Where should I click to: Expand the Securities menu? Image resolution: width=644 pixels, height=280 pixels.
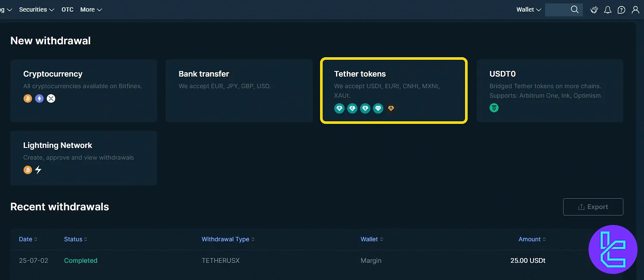click(x=37, y=9)
